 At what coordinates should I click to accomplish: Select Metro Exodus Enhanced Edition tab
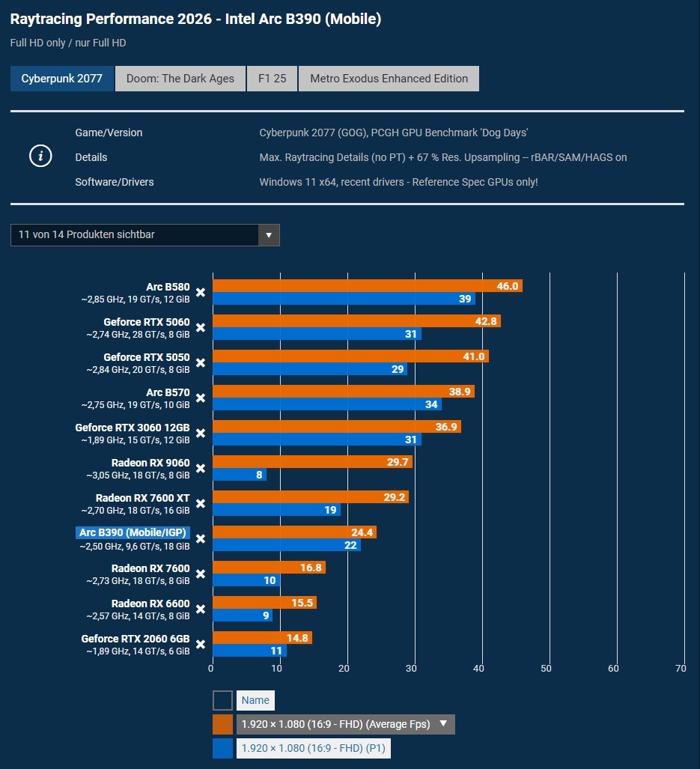click(389, 79)
